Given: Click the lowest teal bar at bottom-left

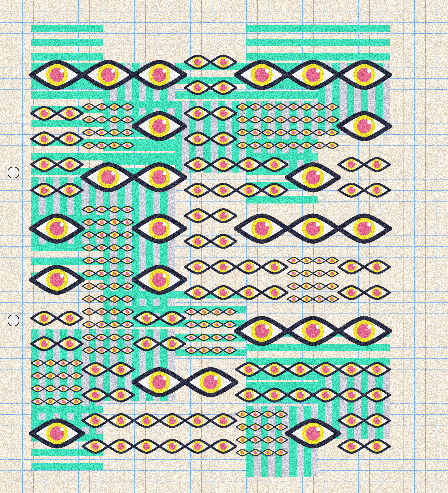Looking at the screenshot, I should coord(67,466).
